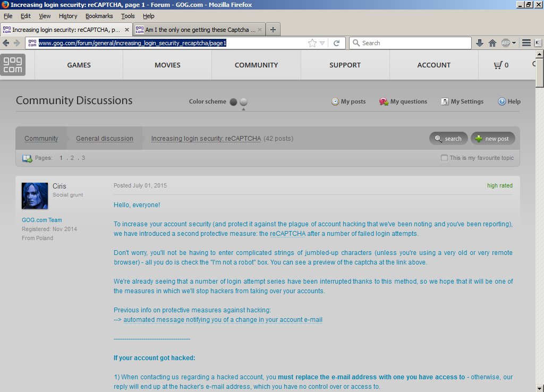The height and width of the screenshot is (392, 544).
Task: Click the forum search button
Action: (448, 139)
